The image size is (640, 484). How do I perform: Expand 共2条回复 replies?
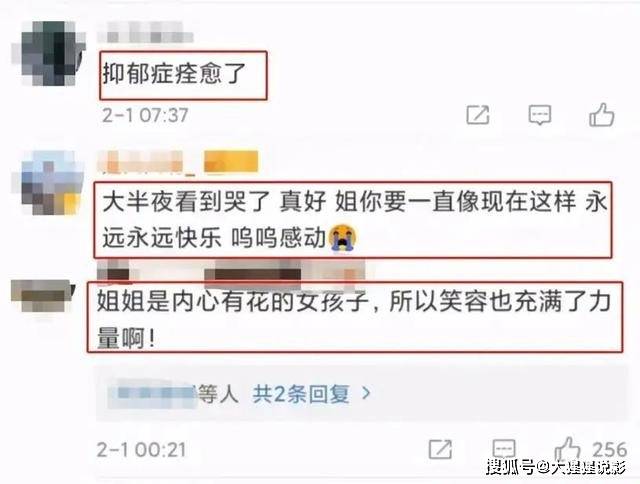click(301, 394)
